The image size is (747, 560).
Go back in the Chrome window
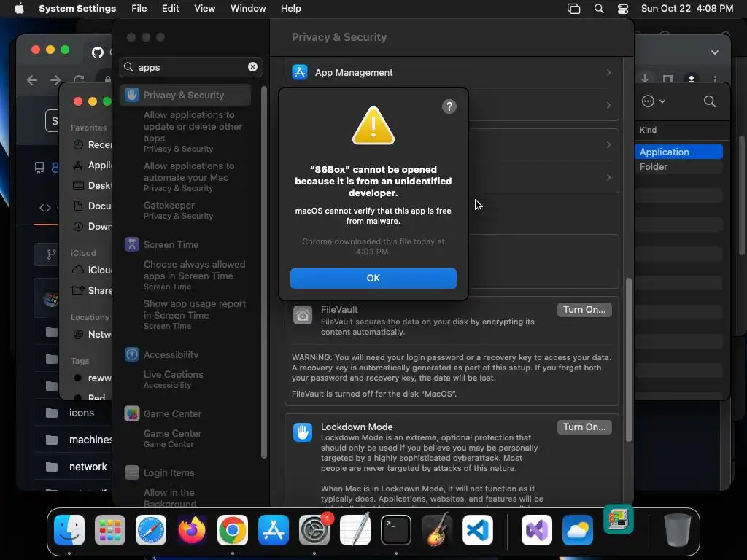(x=32, y=80)
